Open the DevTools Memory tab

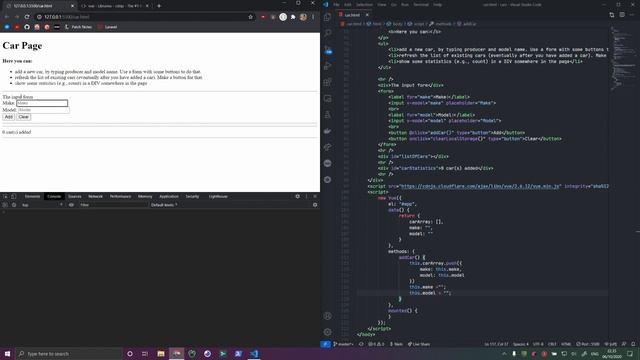point(145,196)
